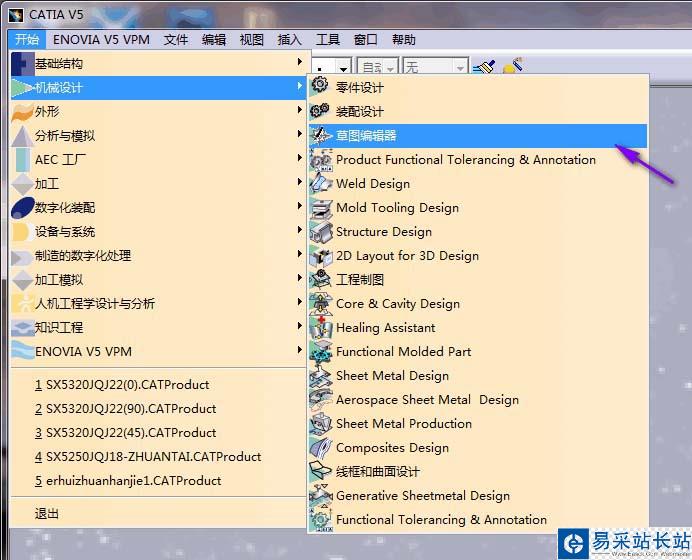The width and height of the screenshot is (692, 560).
Task: Expand the AEC 工厂 submenu arrow
Action: coord(300,158)
